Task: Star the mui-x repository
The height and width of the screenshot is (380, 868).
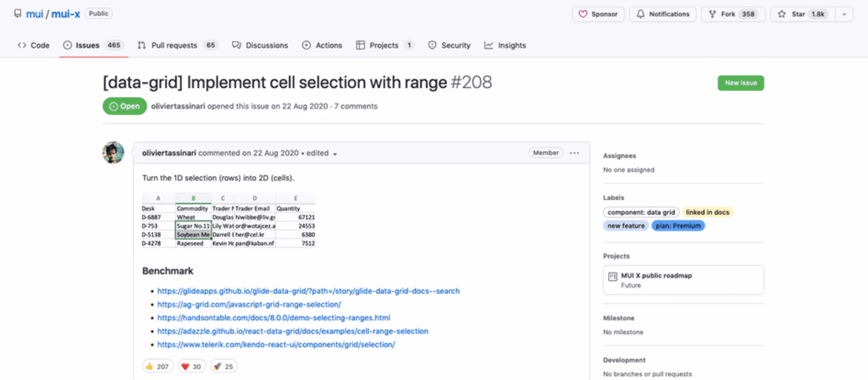Action: (x=802, y=14)
